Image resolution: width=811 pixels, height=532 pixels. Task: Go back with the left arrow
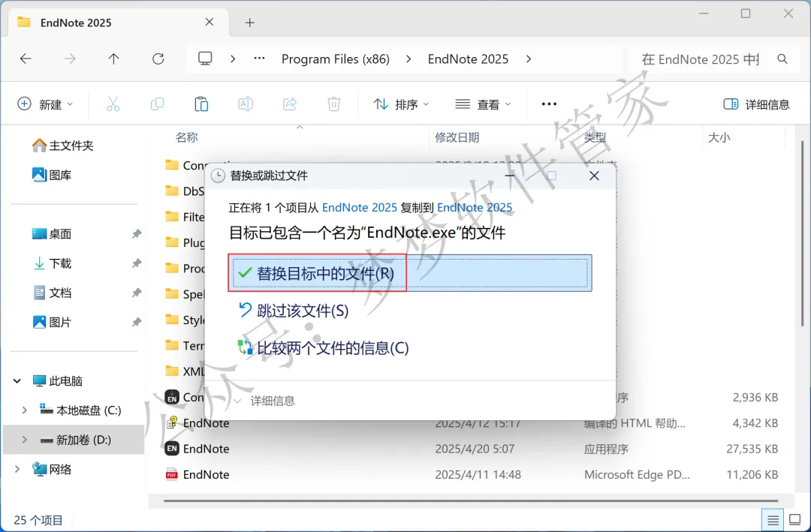point(26,59)
